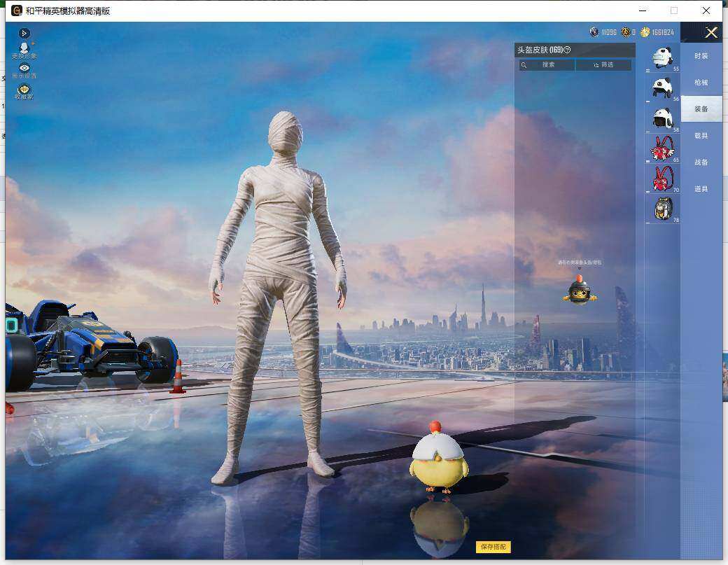Select the red koi backpack numbered 70
Viewport: 728px width, 565px height.
662,179
